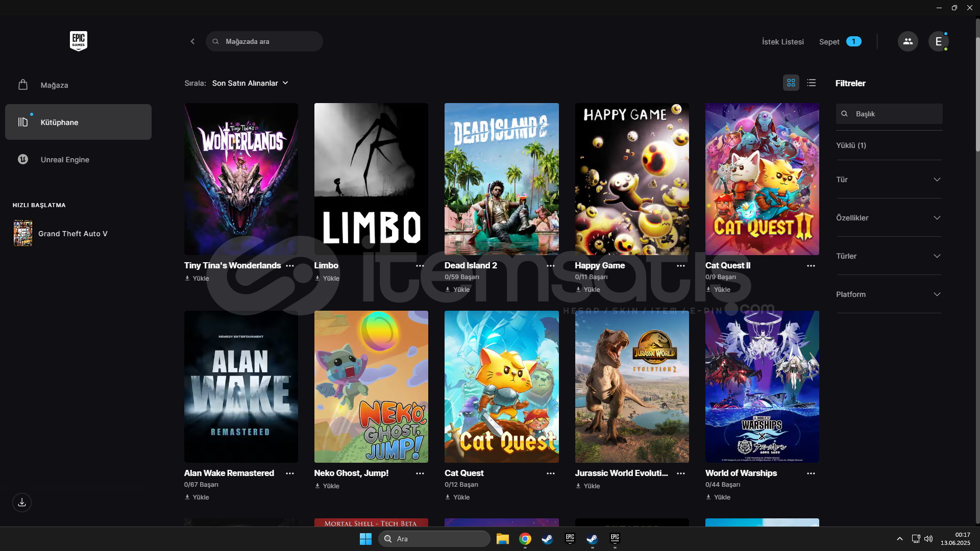The height and width of the screenshot is (551, 980).
Task: Expand the Türler filter
Action: (889, 256)
